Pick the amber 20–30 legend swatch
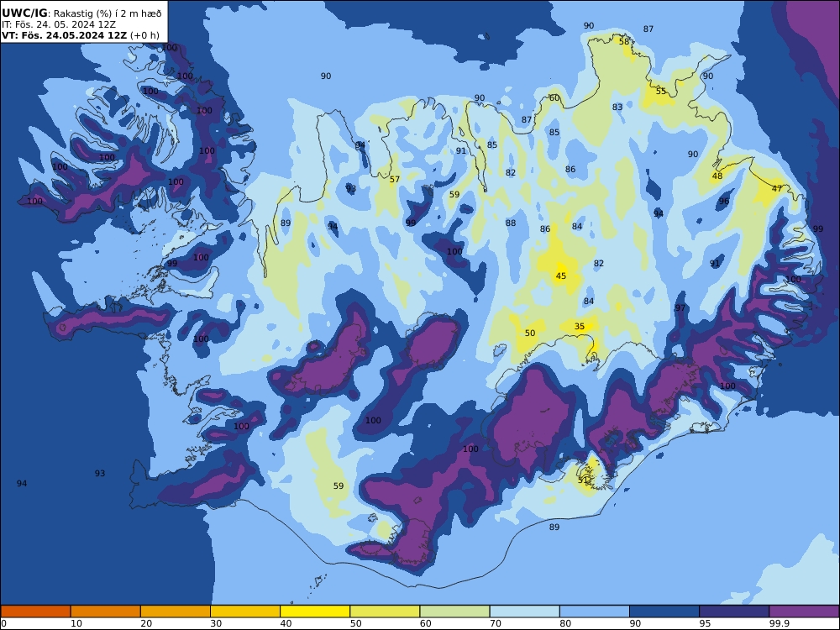 176,612
